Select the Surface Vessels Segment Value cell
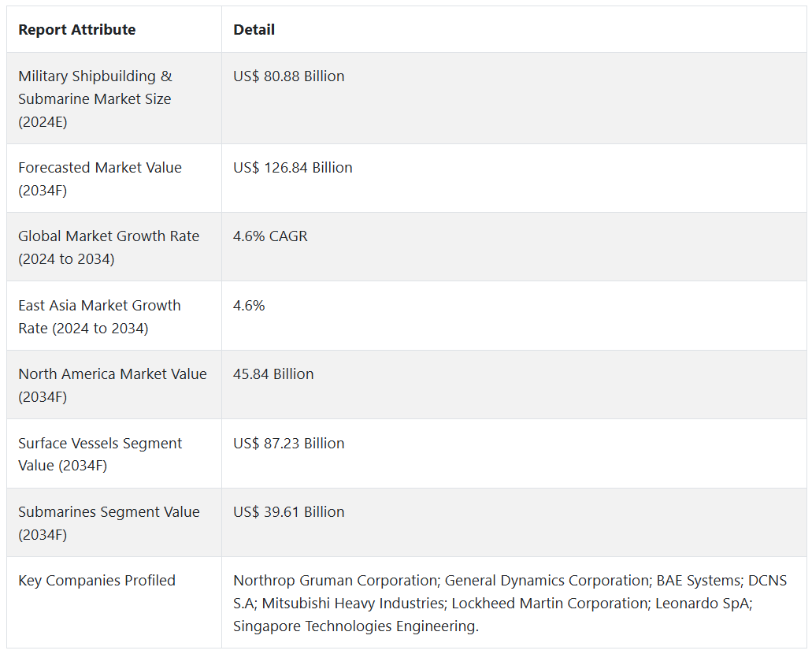Viewport: 812px width, 654px height. [100, 454]
